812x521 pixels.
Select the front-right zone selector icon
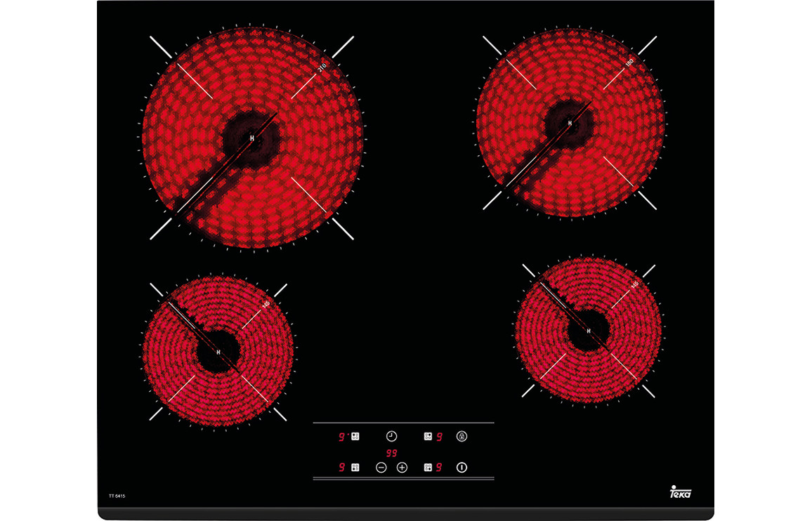(x=428, y=467)
